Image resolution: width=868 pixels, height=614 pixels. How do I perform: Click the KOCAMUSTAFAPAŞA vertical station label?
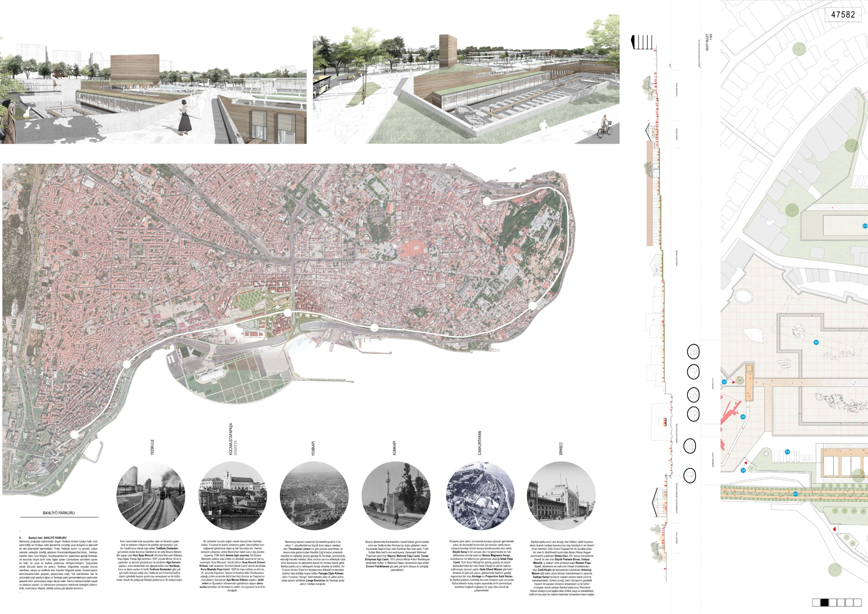231,439
